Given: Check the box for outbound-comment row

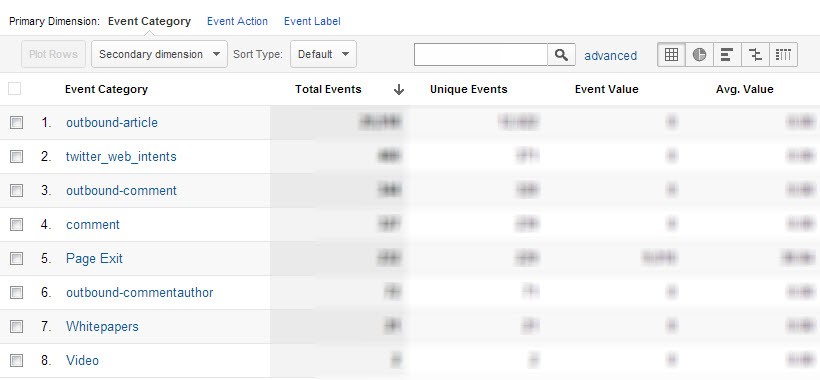Looking at the screenshot, I should pyautogui.click(x=17, y=191).
